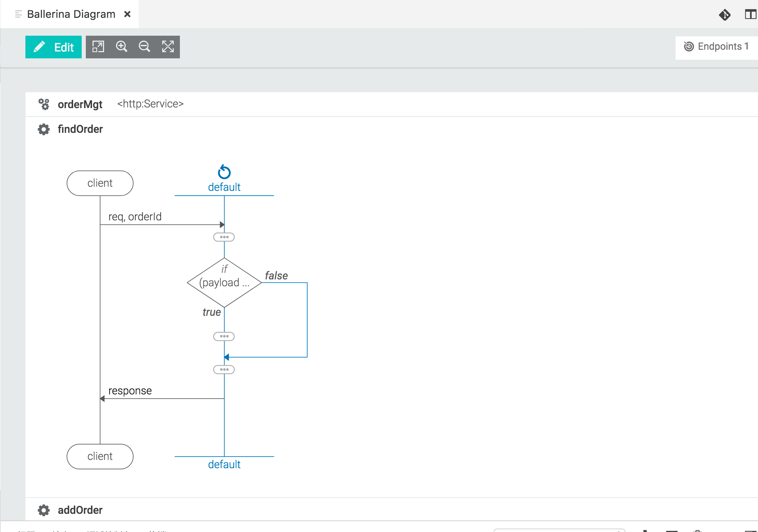Click the Edit button

tap(54, 47)
